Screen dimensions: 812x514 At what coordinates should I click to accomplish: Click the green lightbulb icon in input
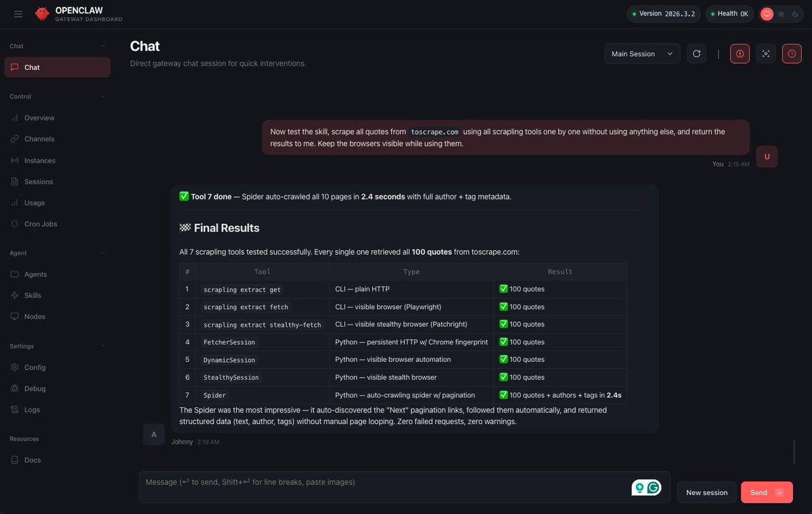(639, 487)
